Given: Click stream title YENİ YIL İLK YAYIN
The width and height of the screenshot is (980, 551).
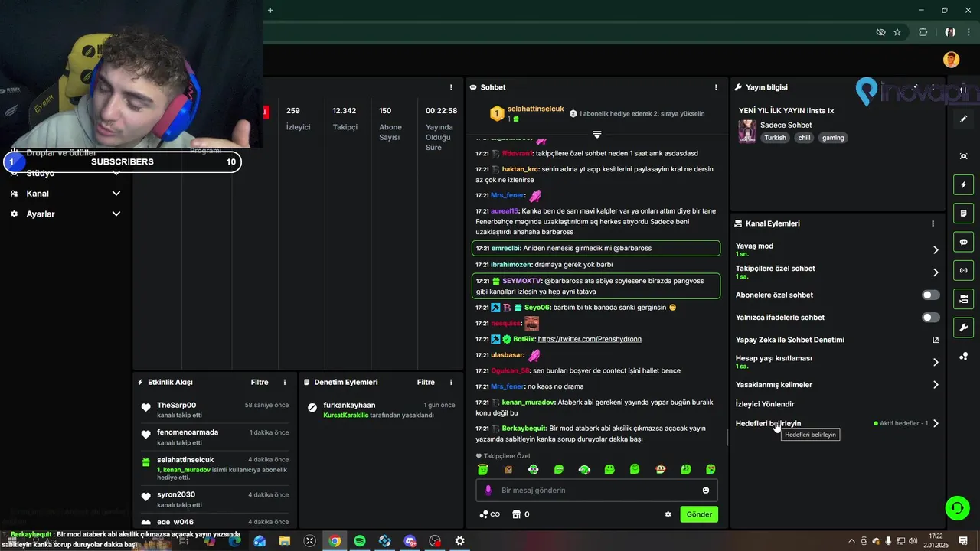Looking at the screenshot, I should [786, 110].
